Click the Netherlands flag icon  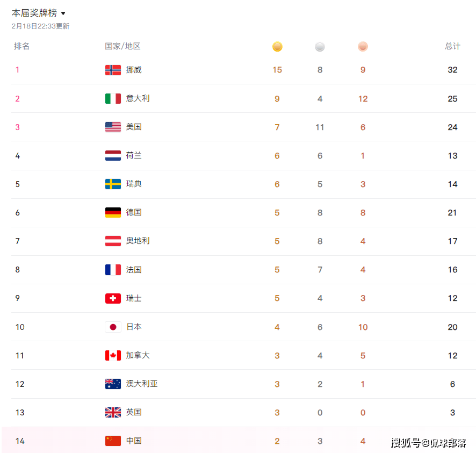tap(113, 156)
